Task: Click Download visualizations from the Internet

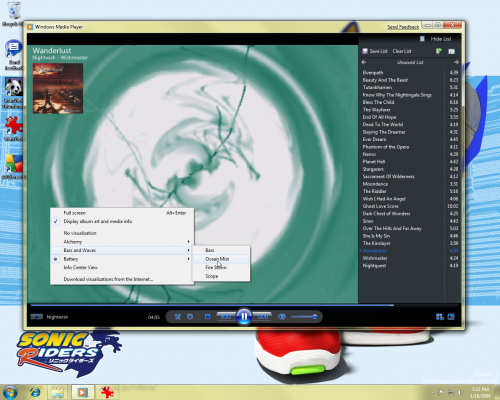Action: coord(122,279)
